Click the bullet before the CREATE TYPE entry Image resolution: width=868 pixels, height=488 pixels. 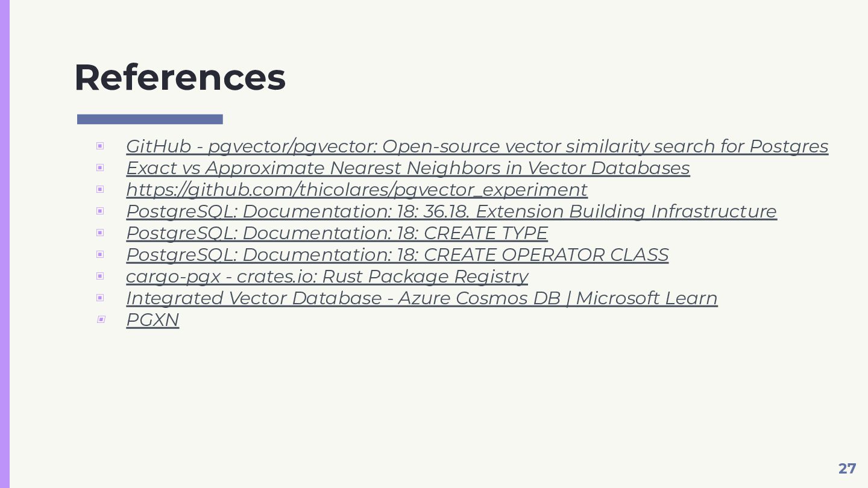[100, 233]
